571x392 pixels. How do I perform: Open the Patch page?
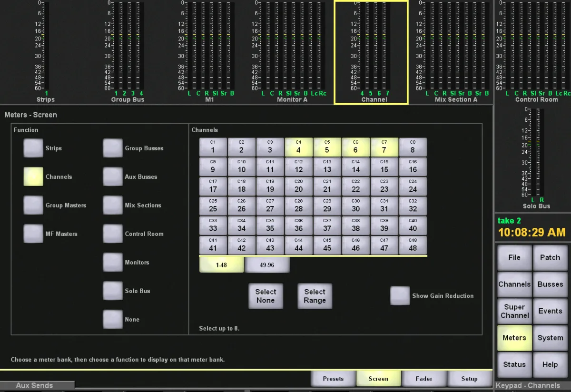click(550, 257)
